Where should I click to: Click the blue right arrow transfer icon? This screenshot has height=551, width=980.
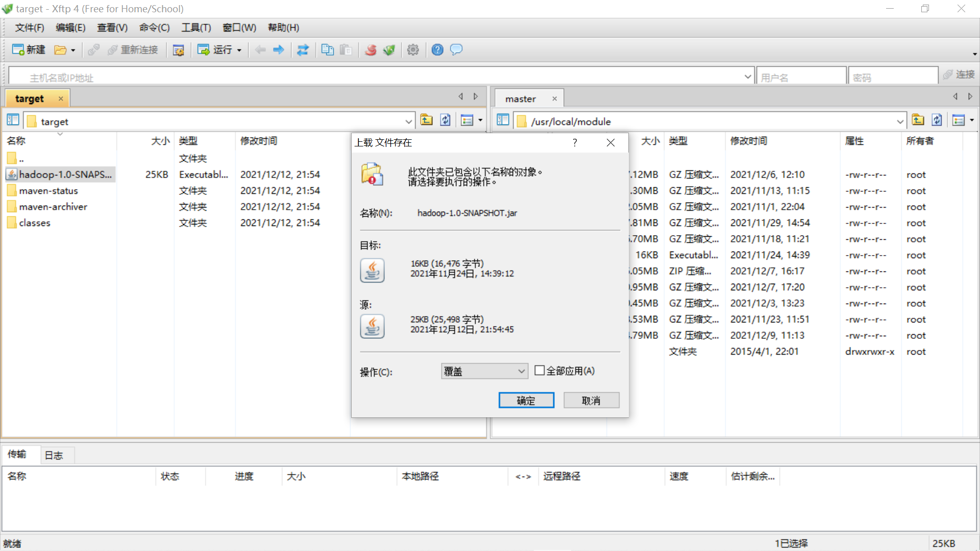[279, 49]
